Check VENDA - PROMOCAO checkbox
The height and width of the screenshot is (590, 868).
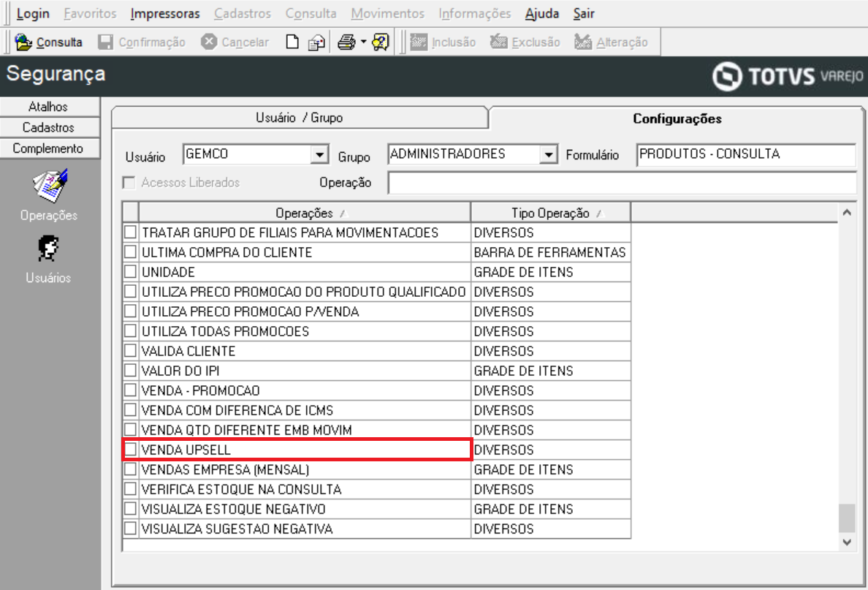(130, 390)
